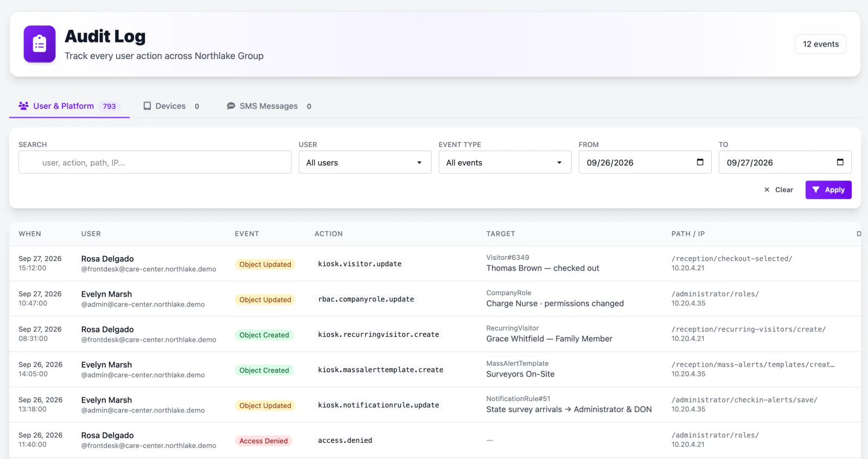Click the /administrator/checkin-alerts/save/ path
Image resolution: width=868 pixels, height=459 pixels.
point(744,400)
